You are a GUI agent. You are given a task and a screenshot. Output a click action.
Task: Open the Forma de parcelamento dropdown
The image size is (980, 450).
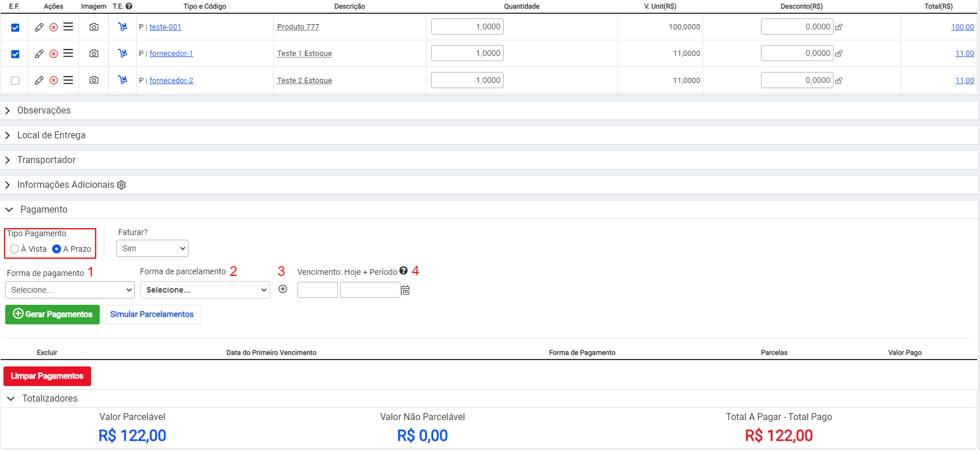(205, 290)
